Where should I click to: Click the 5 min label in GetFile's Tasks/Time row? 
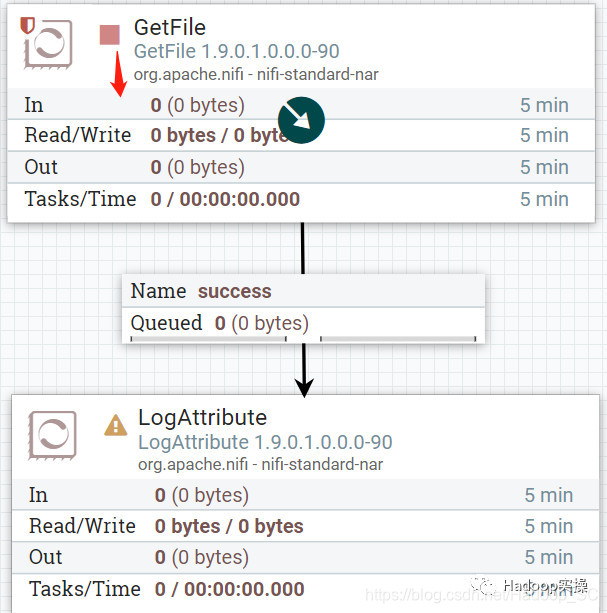click(544, 199)
